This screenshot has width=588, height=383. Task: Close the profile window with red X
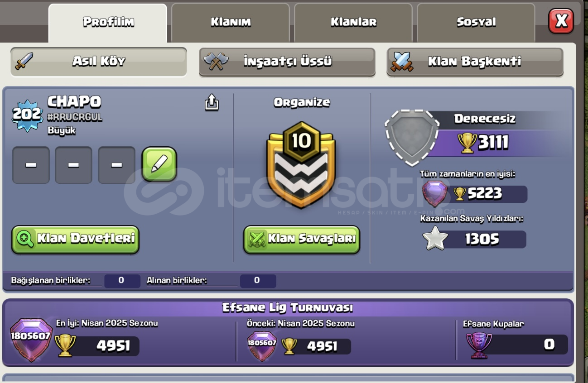click(561, 21)
